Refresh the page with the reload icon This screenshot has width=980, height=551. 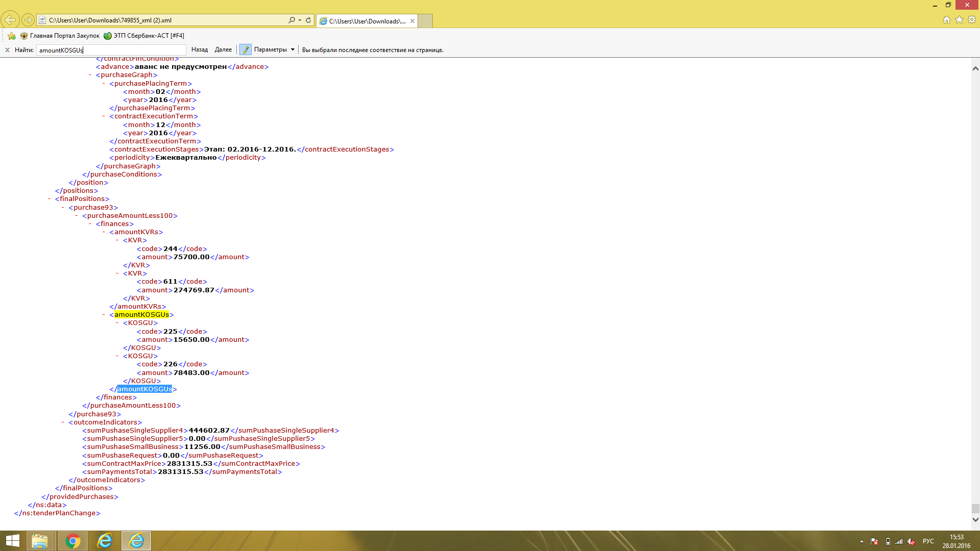(x=308, y=20)
